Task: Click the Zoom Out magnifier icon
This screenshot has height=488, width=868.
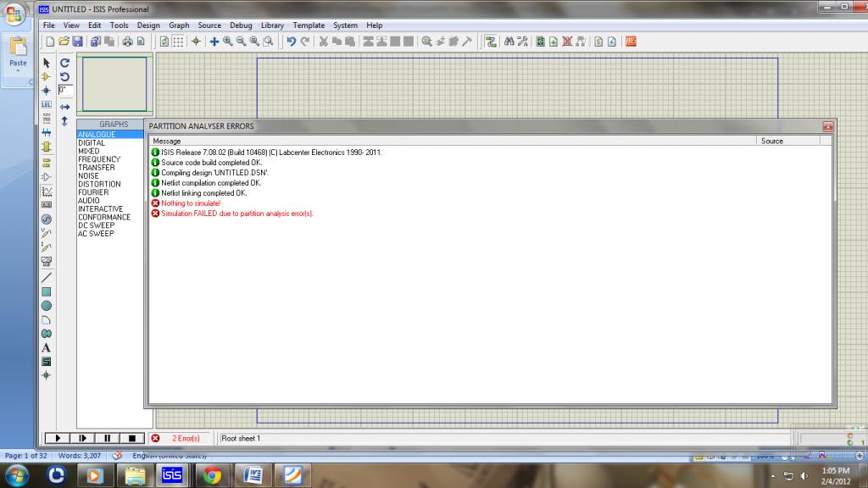Action: click(241, 42)
